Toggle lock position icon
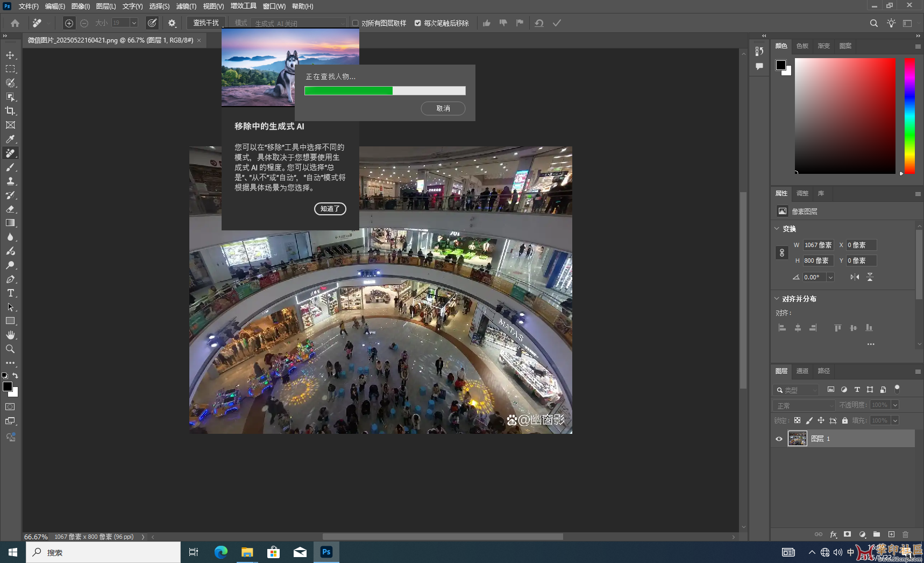 click(x=821, y=420)
